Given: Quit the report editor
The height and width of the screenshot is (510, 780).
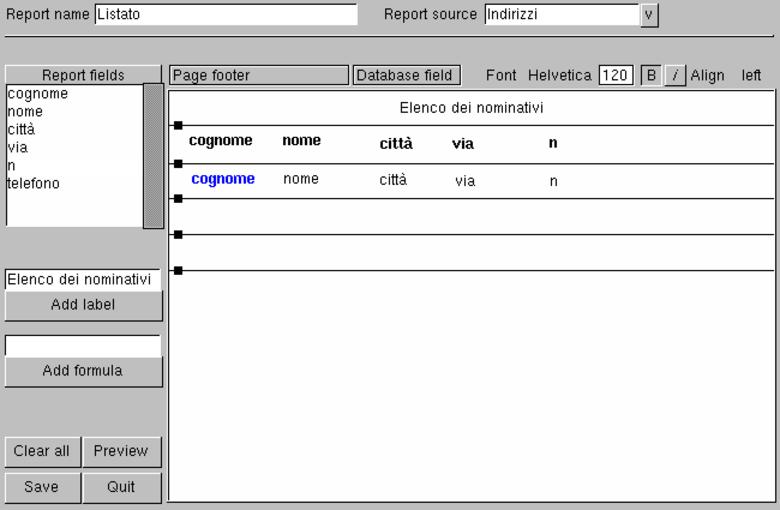Looking at the screenshot, I should coord(122,487).
